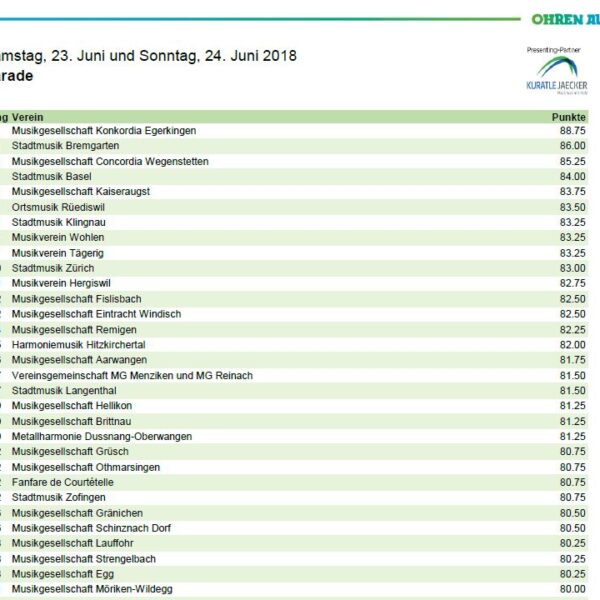
Task: Click the Punkte column header
Action: pos(568,117)
